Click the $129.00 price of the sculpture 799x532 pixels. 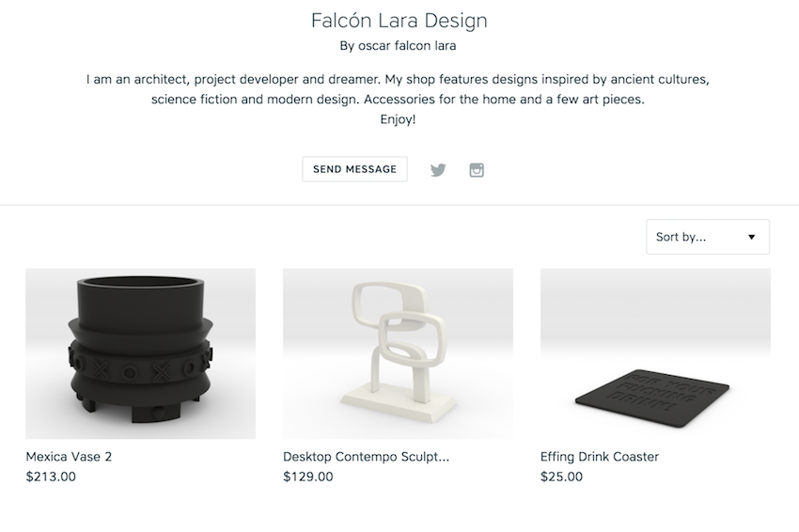pyautogui.click(x=307, y=477)
